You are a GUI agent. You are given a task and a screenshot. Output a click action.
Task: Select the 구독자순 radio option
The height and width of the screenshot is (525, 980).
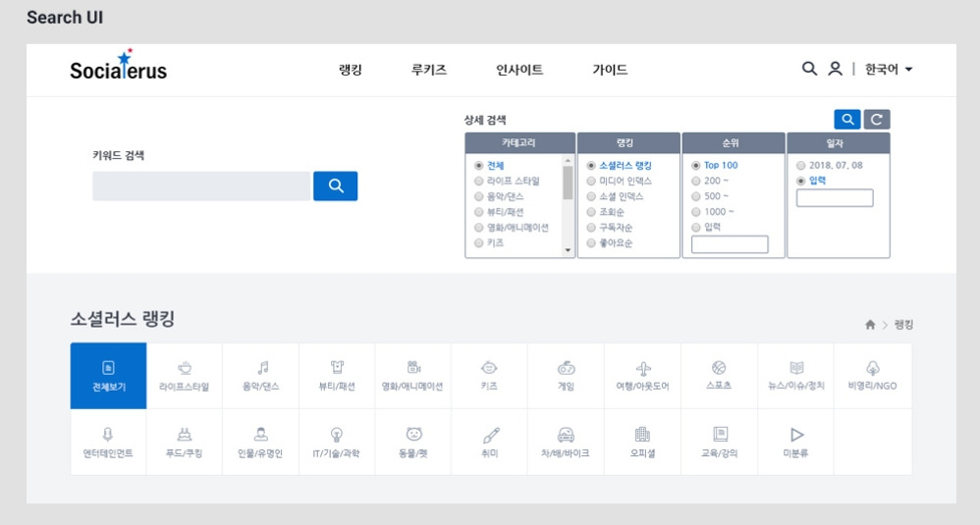tap(591, 228)
